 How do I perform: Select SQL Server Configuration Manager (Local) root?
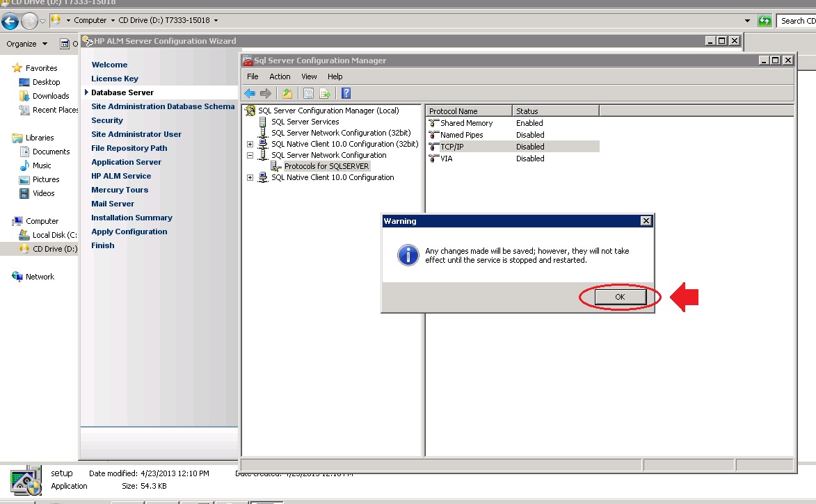328,111
